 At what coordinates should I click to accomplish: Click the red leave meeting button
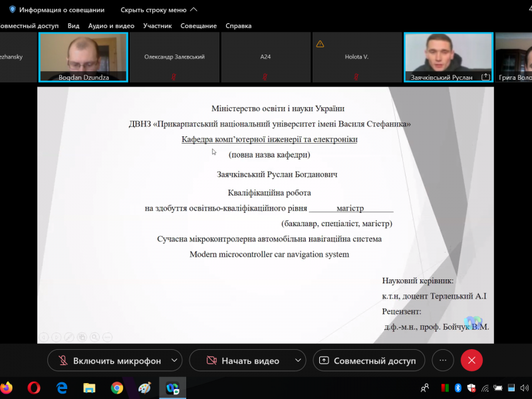coord(471,360)
